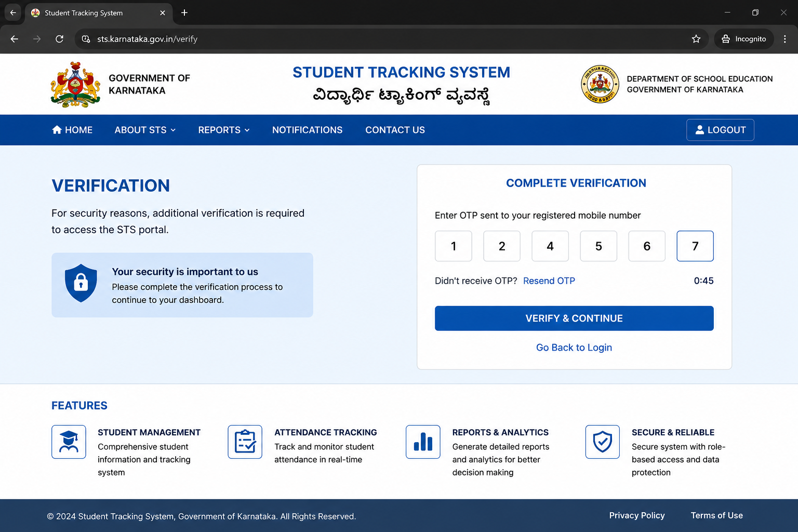The height and width of the screenshot is (532, 798).
Task: View site information icon in address bar
Action: pyautogui.click(x=86, y=39)
